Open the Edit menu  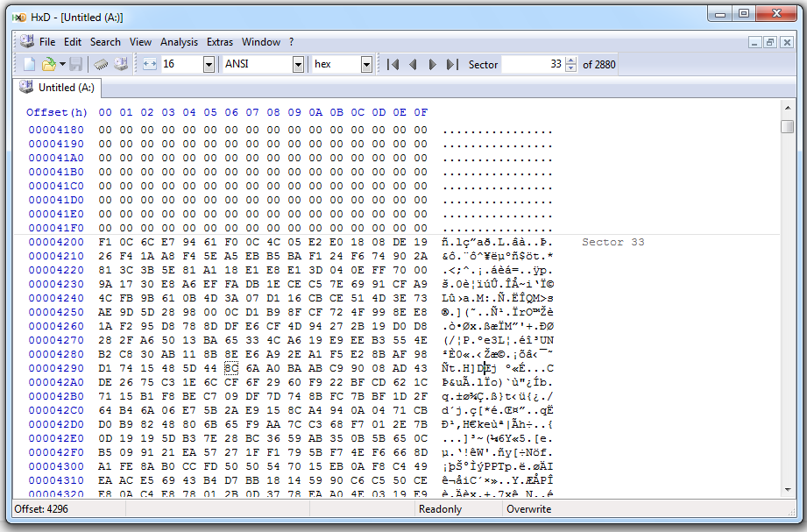point(73,42)
